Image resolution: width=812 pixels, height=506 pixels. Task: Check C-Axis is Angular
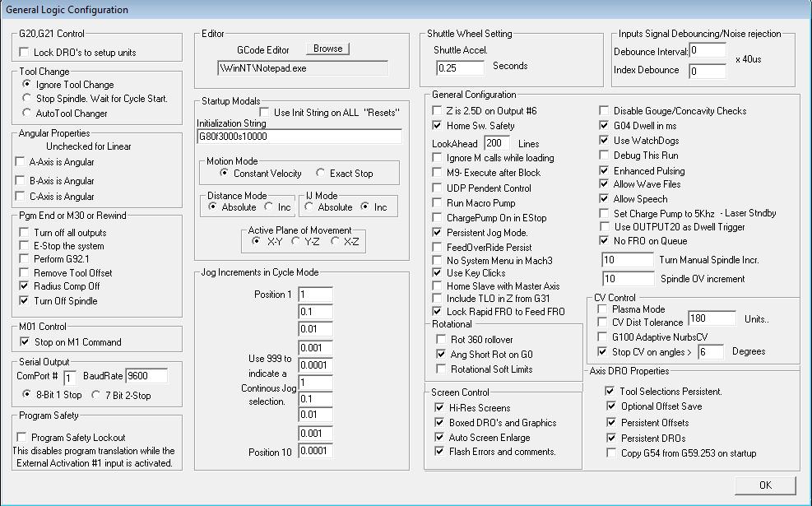coord(21,196)
